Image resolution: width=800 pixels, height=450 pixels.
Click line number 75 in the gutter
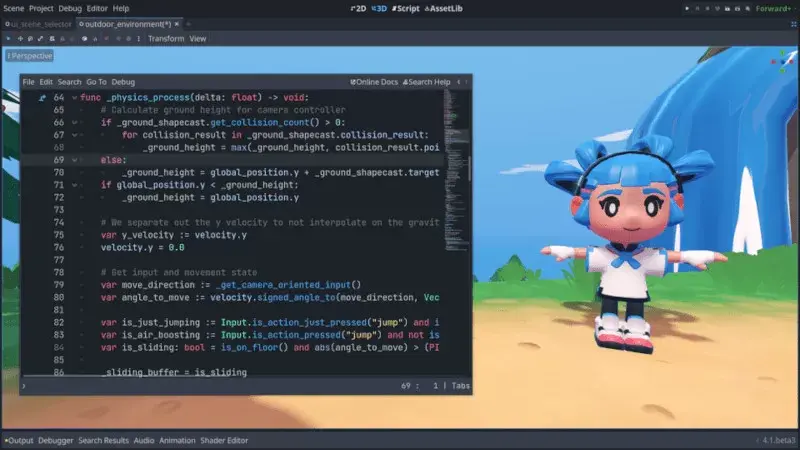click(x=59, y=235)
